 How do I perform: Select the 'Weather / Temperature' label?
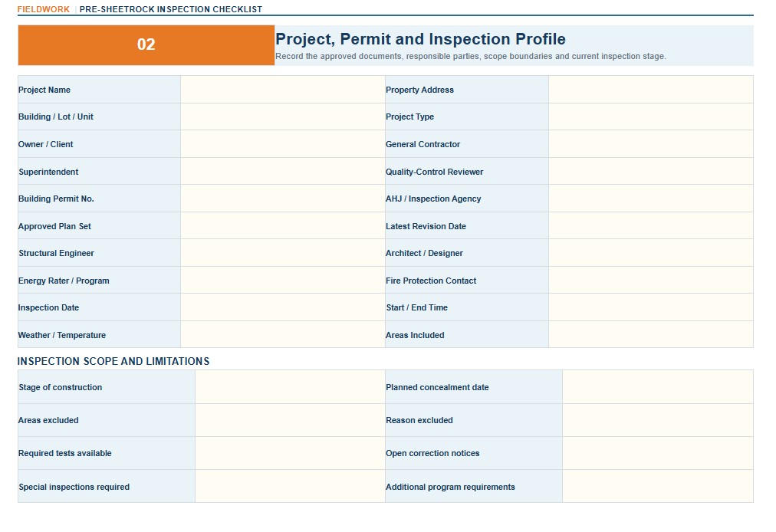[x=62, y=335]
